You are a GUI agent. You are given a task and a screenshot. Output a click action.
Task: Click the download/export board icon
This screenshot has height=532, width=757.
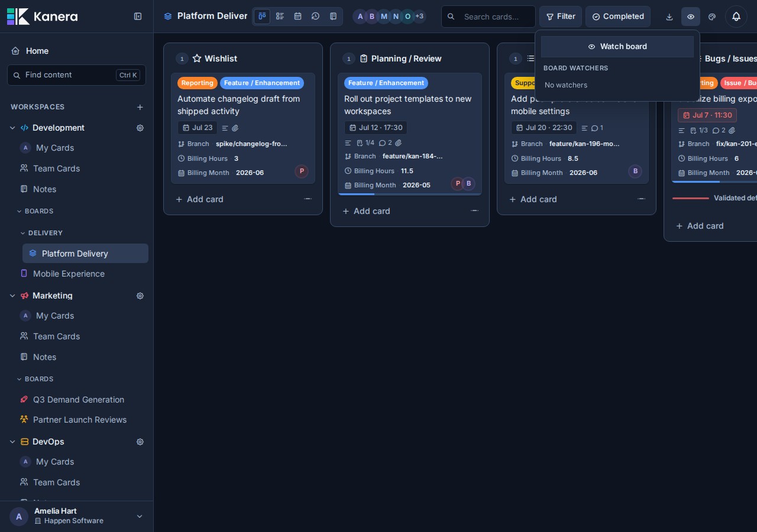(669, 17)
